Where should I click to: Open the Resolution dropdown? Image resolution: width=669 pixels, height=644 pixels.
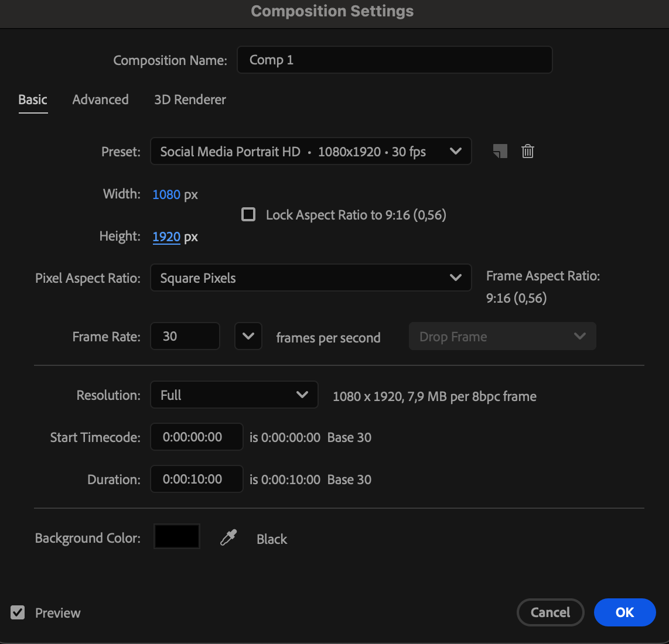click(234, 395)
